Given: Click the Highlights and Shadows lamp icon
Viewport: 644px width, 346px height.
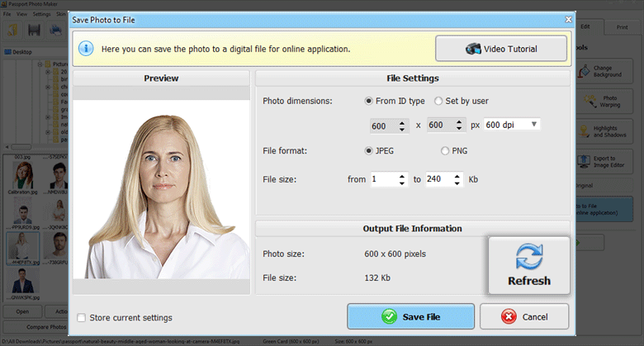Looking at the screenshot, I should [x=584, y=131].
